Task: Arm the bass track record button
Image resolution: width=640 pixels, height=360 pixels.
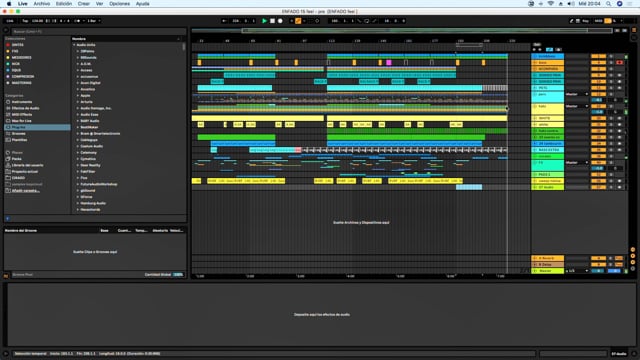Action: (620, 62)
